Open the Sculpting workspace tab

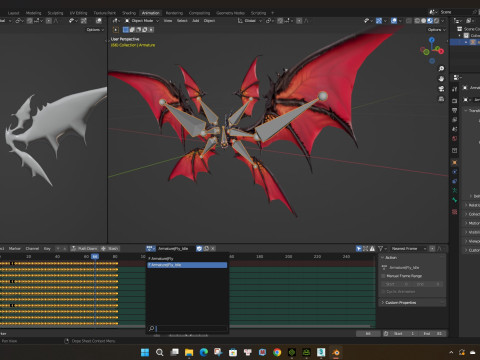[x=55, y=13]
